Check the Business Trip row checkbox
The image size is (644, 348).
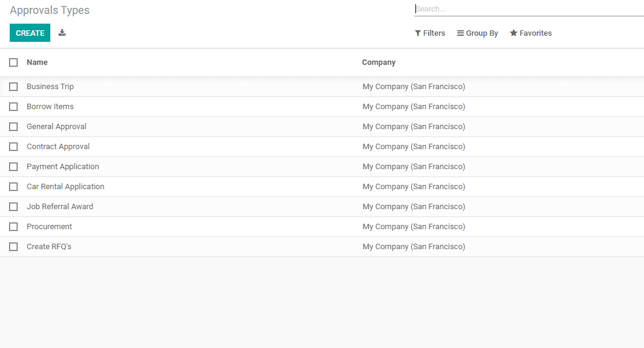13,87
